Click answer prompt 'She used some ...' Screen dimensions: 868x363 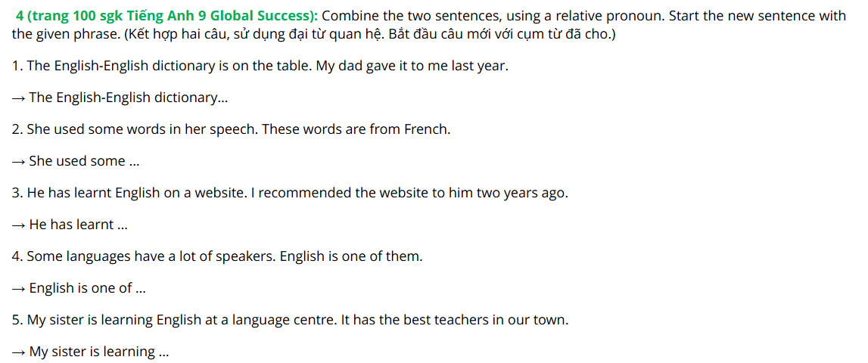(x=76, y=162)
